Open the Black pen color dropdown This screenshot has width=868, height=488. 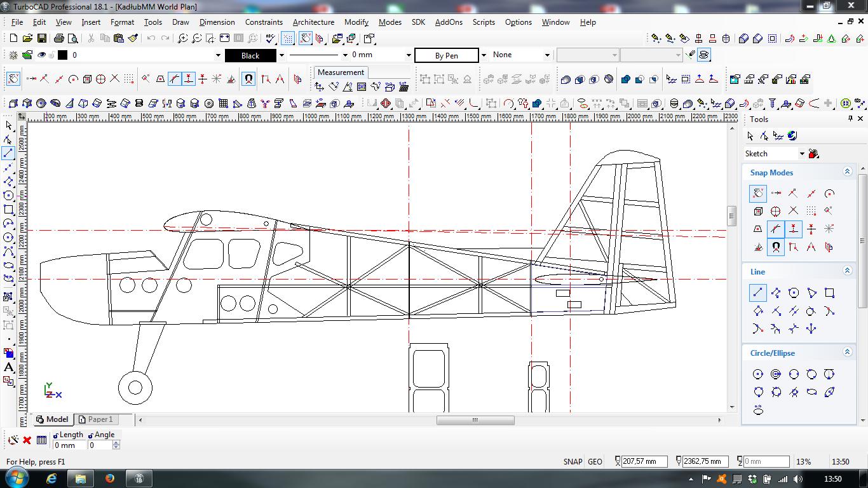pos(281,55)
